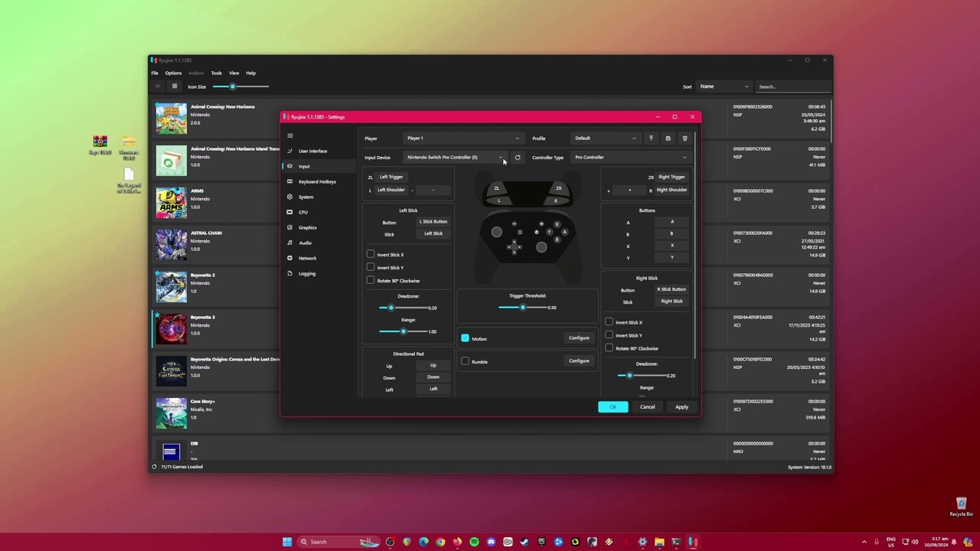Delete the selected controller profile
Image resolution: width=980 pixels, height=551 pixels.
point(684,139)
